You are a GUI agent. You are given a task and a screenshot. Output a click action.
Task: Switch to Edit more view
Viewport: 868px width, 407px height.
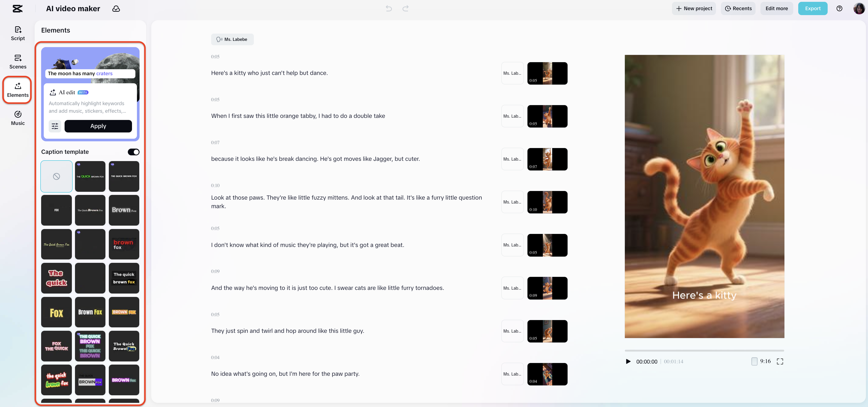point(776,8)
